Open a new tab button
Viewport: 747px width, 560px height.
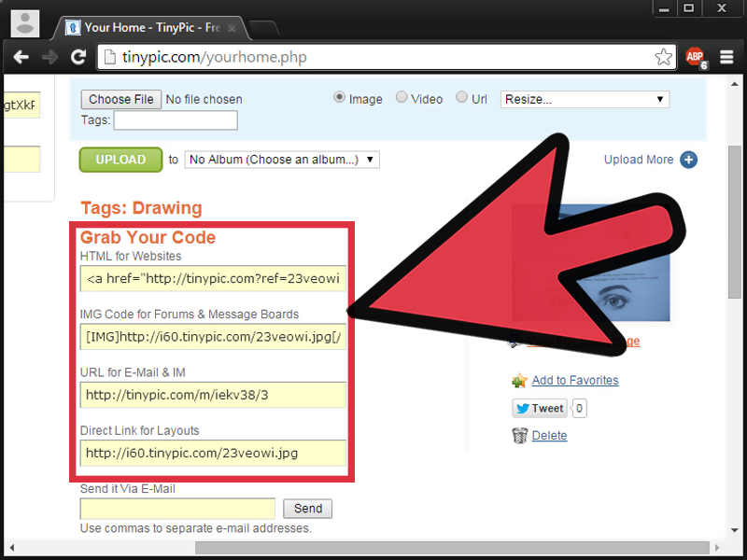coord(264,29)
